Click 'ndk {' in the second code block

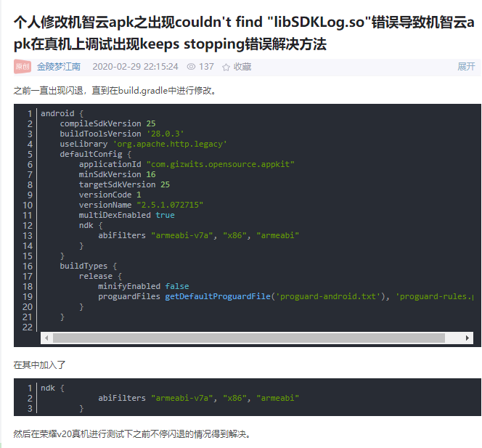(x=52, y=388)
